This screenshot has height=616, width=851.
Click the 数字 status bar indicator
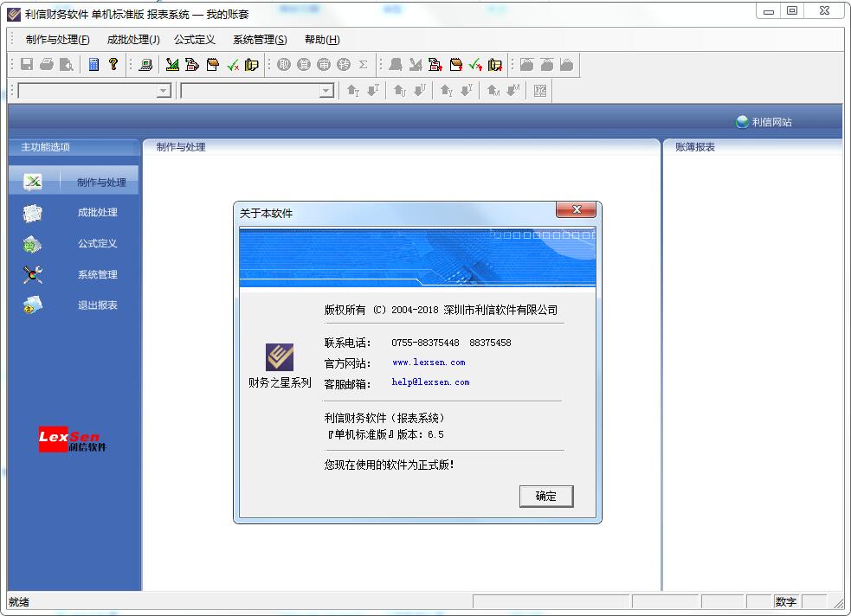(x=786, y=602)
